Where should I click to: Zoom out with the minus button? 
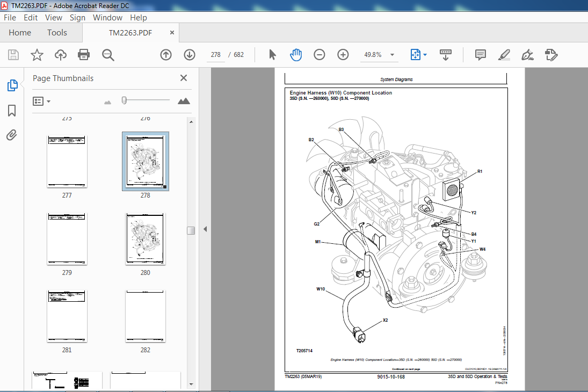(x=319, y=55)
